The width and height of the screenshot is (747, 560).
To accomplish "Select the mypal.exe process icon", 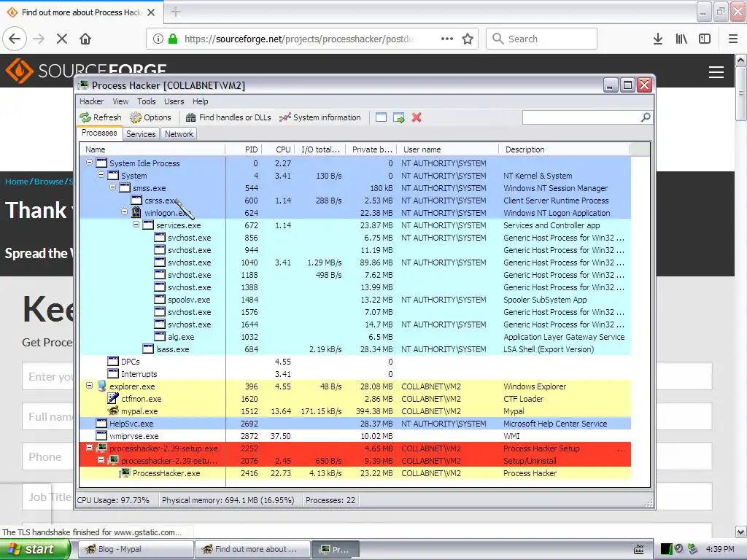I will (x=113, y=411).
